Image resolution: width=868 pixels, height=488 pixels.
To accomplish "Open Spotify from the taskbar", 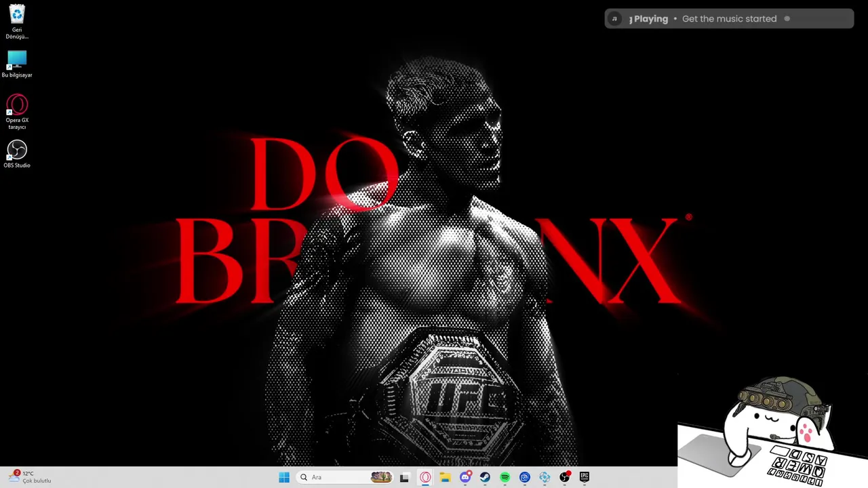I will 505,477.
